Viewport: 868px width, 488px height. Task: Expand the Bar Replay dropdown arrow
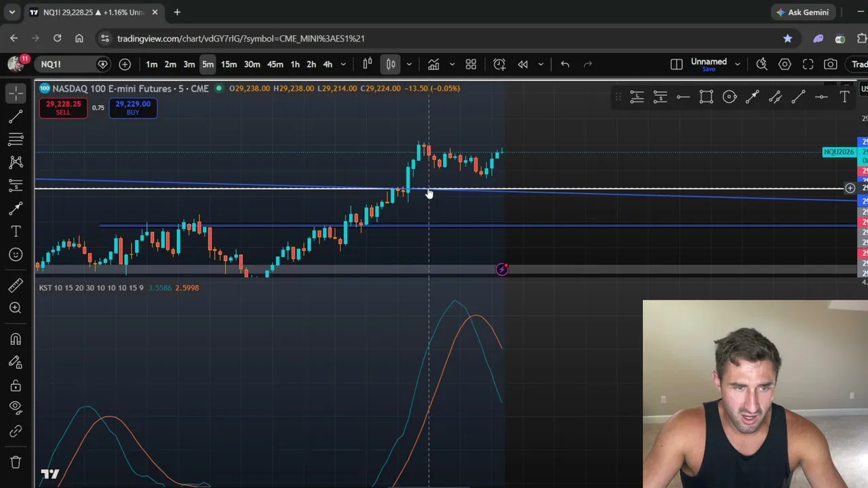pos(540,64)
